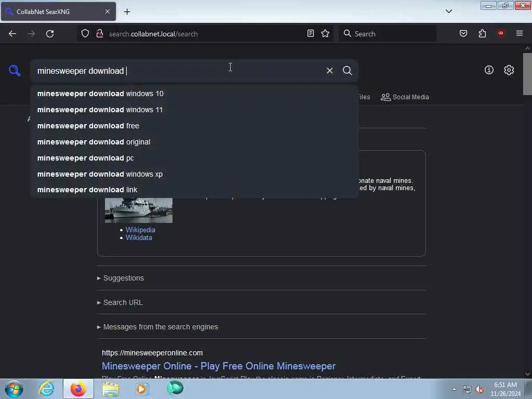The width and height of the screenshot is (532, 399).
Task: Open the Wikidata link
Action: click(139, 238)
